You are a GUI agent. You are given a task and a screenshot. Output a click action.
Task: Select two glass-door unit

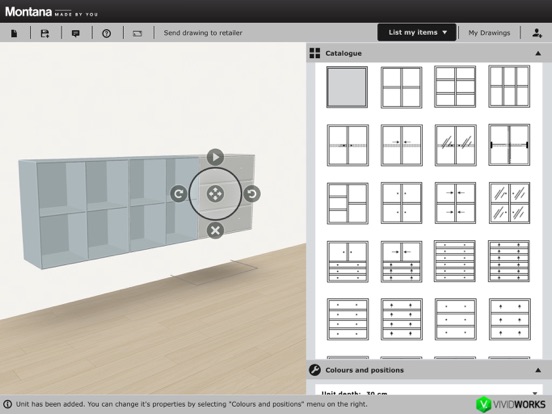click(455, 145)
